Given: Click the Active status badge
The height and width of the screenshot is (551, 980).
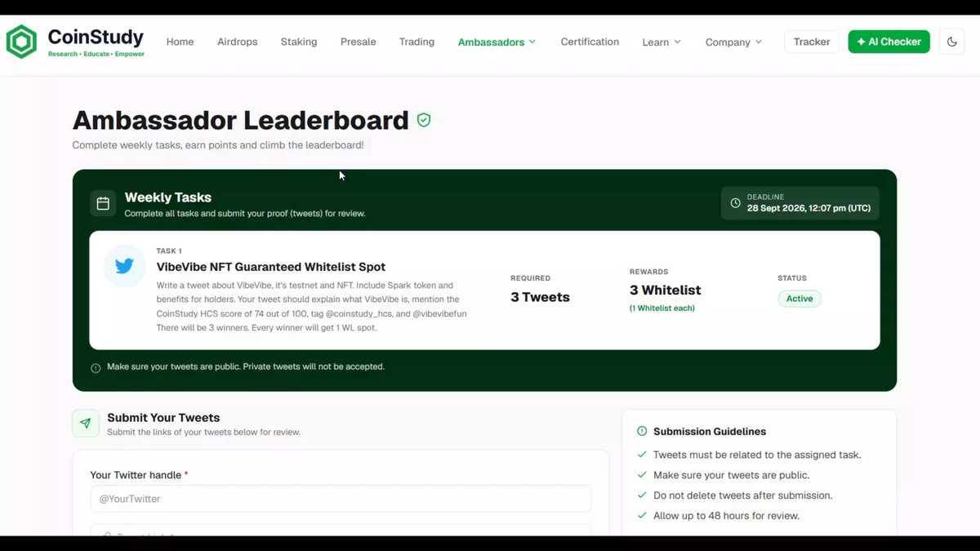Looking at the screenshot, I should point(800,299).
